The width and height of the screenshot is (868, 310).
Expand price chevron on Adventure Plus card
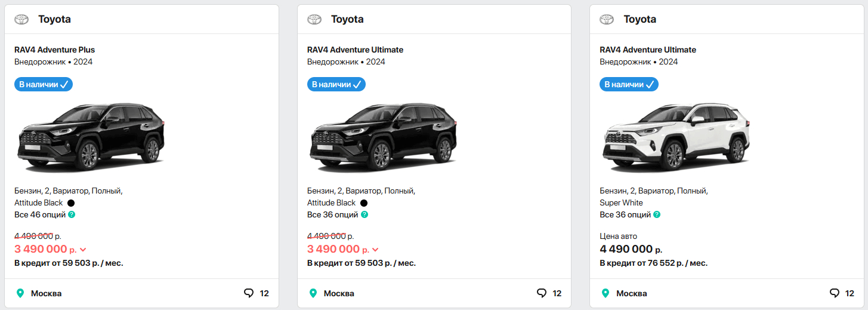click(x=83, y=250)
